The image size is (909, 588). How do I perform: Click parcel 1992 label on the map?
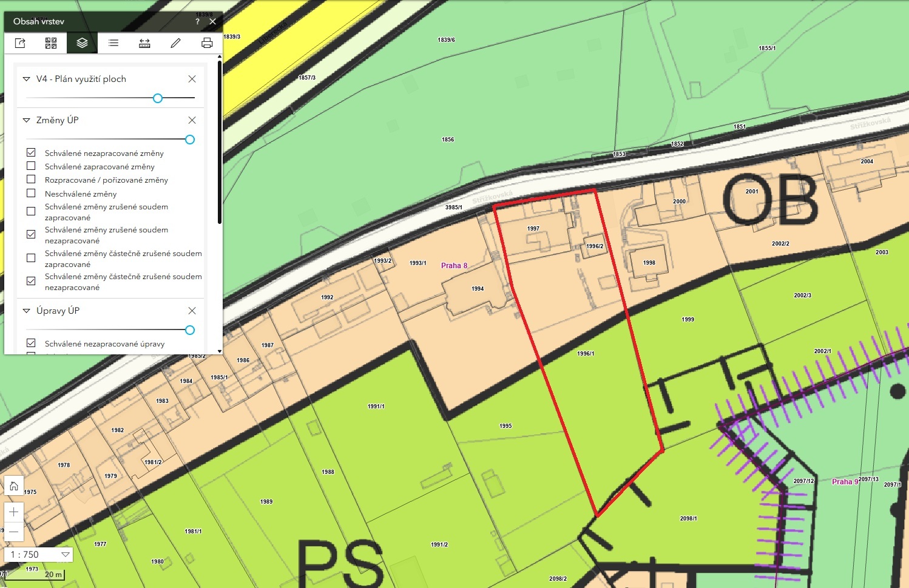coord(327,297)
